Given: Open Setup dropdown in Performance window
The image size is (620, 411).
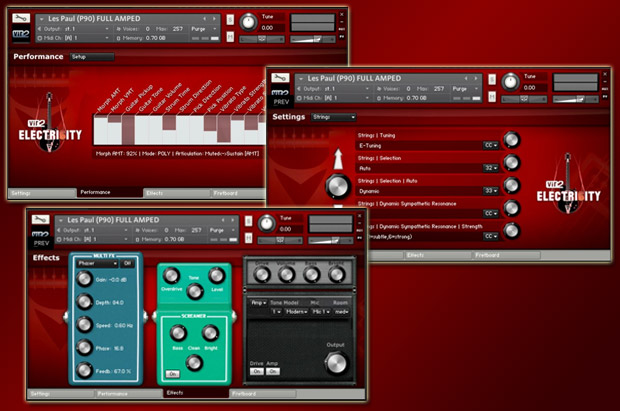Looking at the screenshot, I should [92, 57].
